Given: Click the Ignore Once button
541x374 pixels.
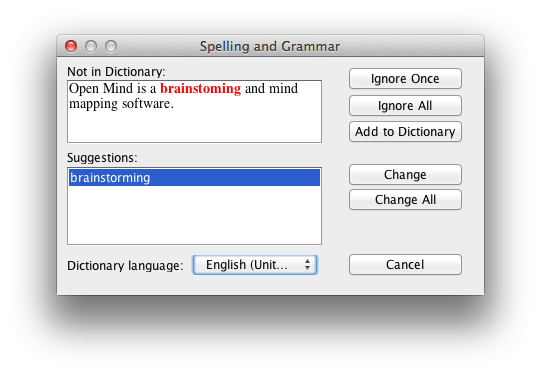Looking at the screenshot, I should click(405, 79).
